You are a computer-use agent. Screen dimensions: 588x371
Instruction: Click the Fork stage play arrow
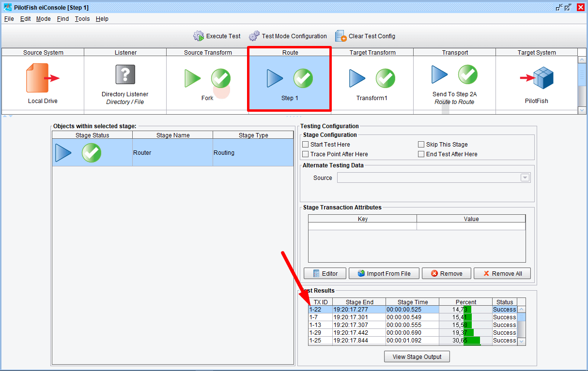click(x=192, y=78)
